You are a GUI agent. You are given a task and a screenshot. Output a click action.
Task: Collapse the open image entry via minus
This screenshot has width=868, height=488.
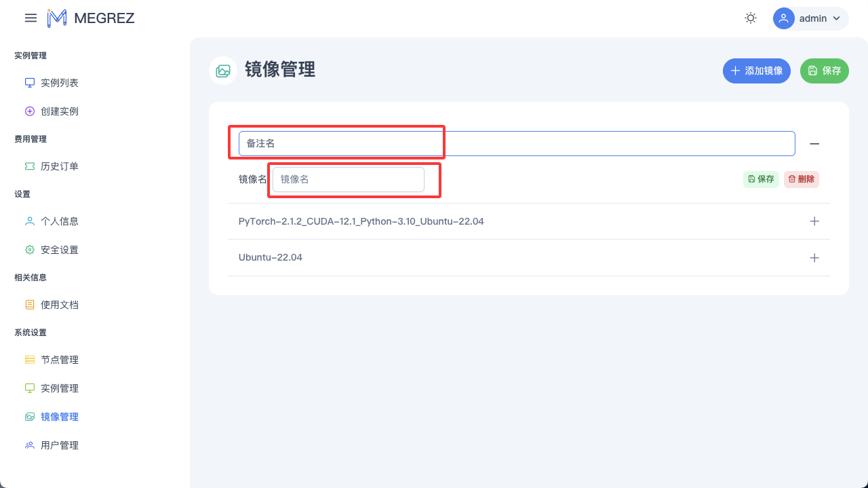tap(814, 143)
